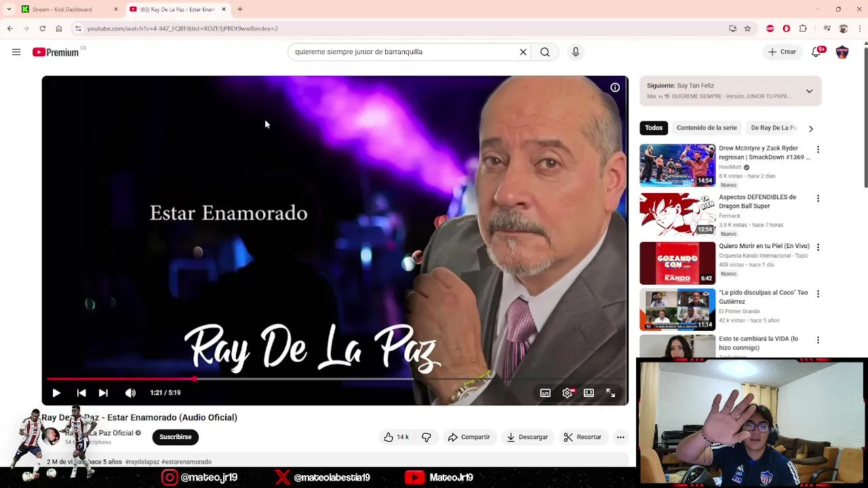
Task: Click the address bar URL
Action: [x=182, y=28]
